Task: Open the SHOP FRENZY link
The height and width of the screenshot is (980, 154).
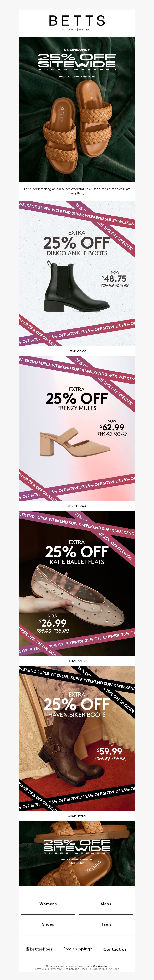Action: tap(77, 506)
